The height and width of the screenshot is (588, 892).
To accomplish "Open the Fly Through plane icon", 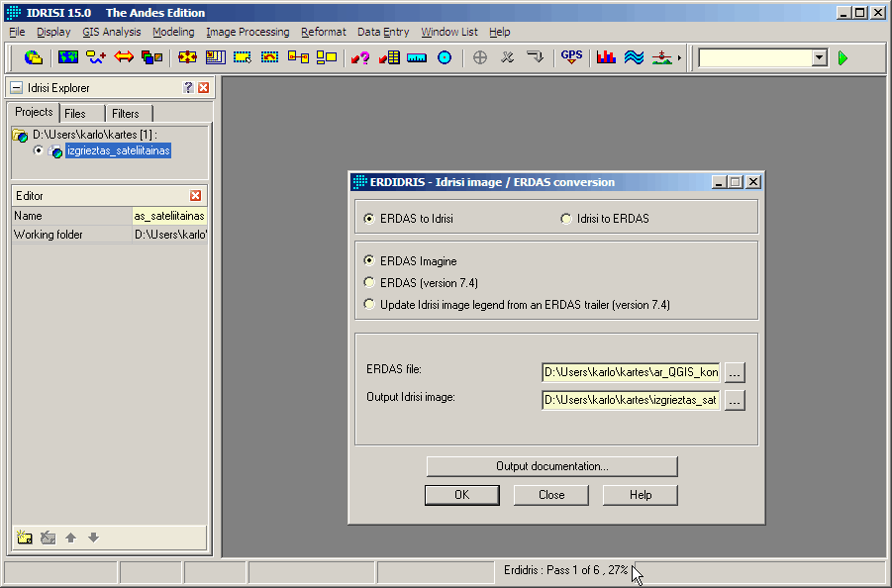I will [x=661, y=57].
